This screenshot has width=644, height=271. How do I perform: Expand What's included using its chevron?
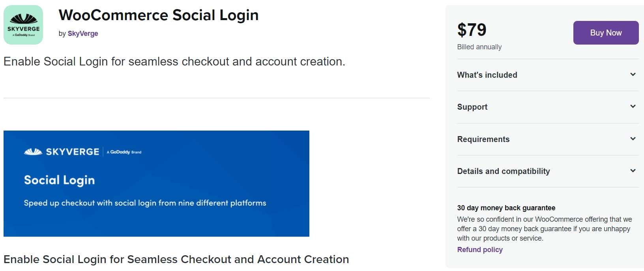pyautogui.click(x=633, y=75)
